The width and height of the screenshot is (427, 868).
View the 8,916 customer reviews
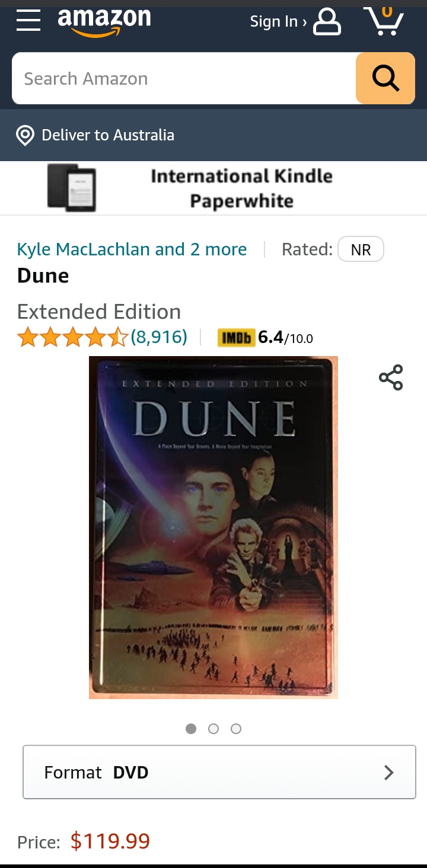pos(159,337)
